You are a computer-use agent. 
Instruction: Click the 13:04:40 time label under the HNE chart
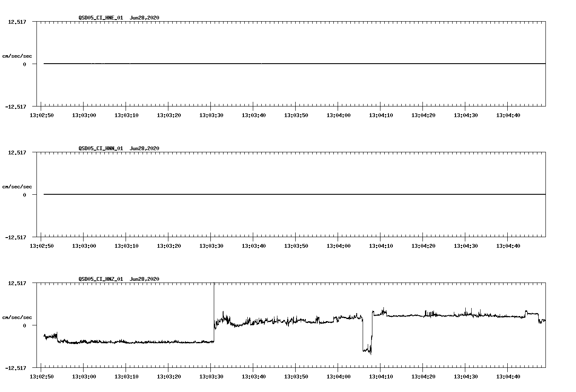click(x=508, y=115)
